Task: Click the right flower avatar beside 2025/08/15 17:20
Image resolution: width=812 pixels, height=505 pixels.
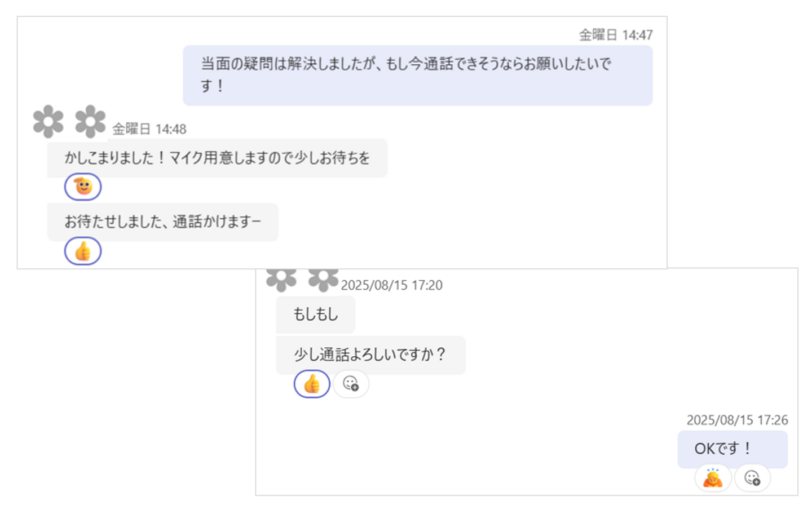Action: tap(323, 280)
